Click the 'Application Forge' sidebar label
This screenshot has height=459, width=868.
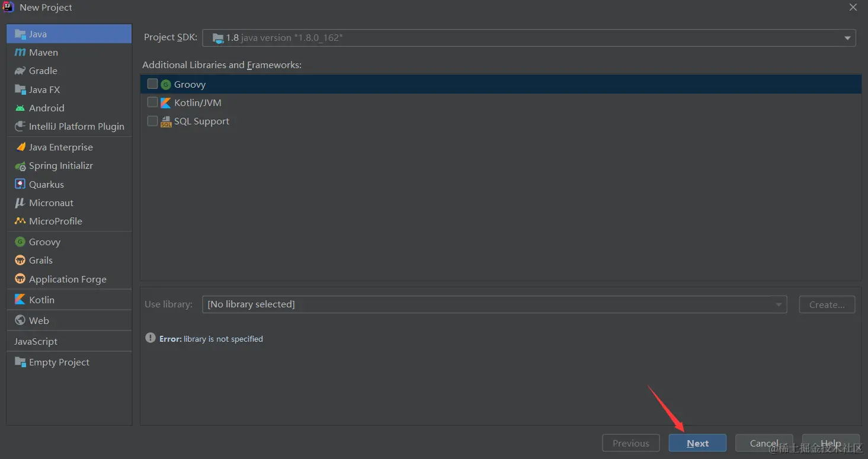pos(68,279)
